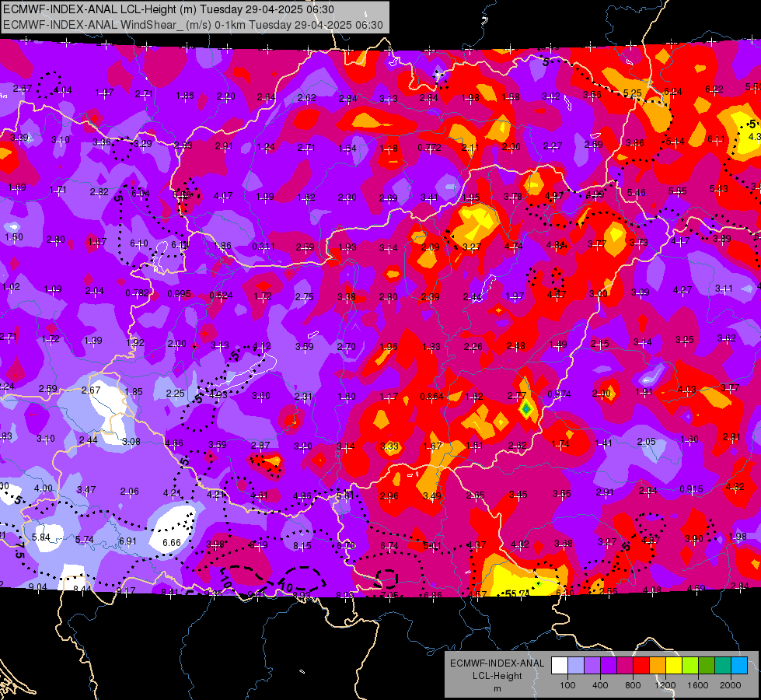Click the wind shear value 4.97

(553, 195)
